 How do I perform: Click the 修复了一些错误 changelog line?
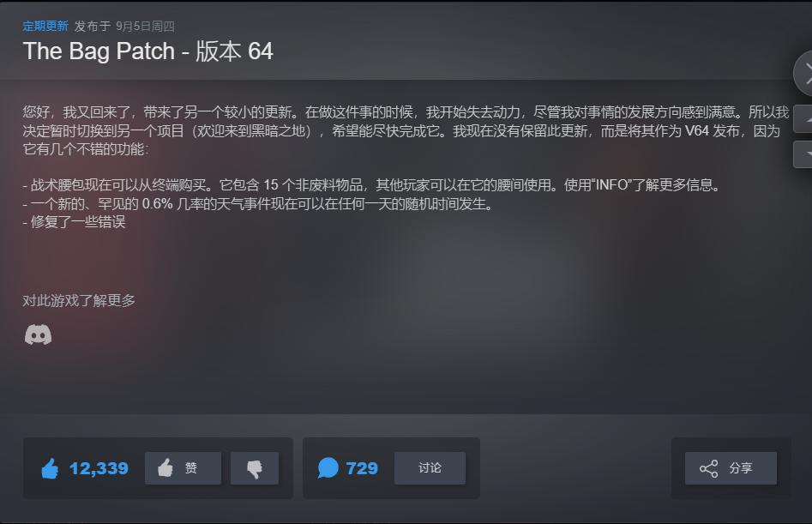tap(75, 222)
